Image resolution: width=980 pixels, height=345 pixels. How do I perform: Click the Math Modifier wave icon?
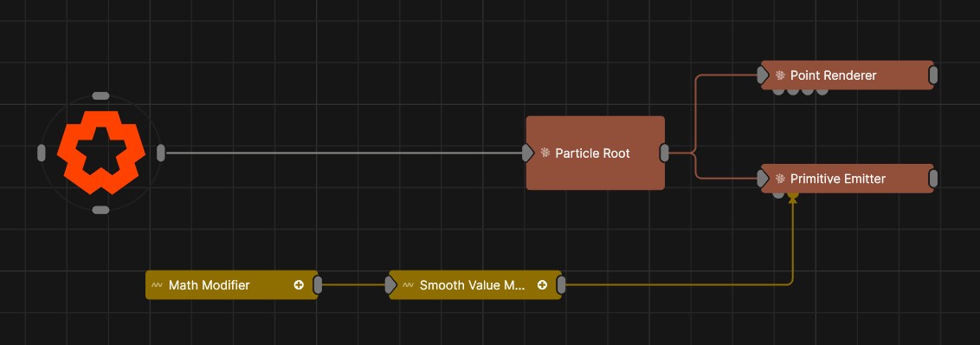coord(157,285)
